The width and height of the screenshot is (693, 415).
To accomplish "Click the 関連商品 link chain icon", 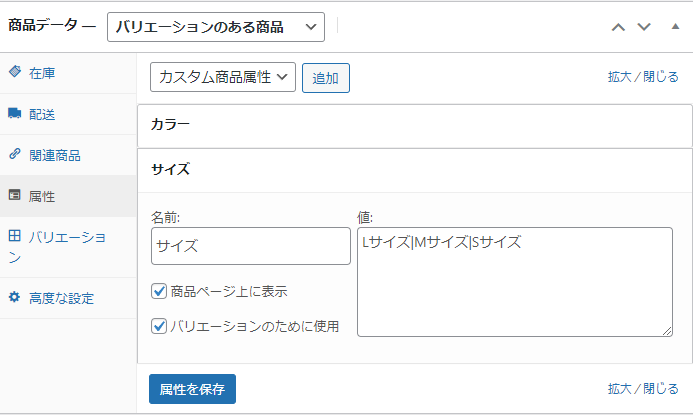I will tap(15, 154).
